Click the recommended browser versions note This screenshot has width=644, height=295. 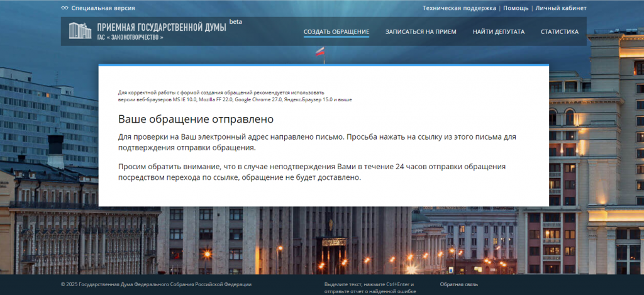tap(235, 96)
